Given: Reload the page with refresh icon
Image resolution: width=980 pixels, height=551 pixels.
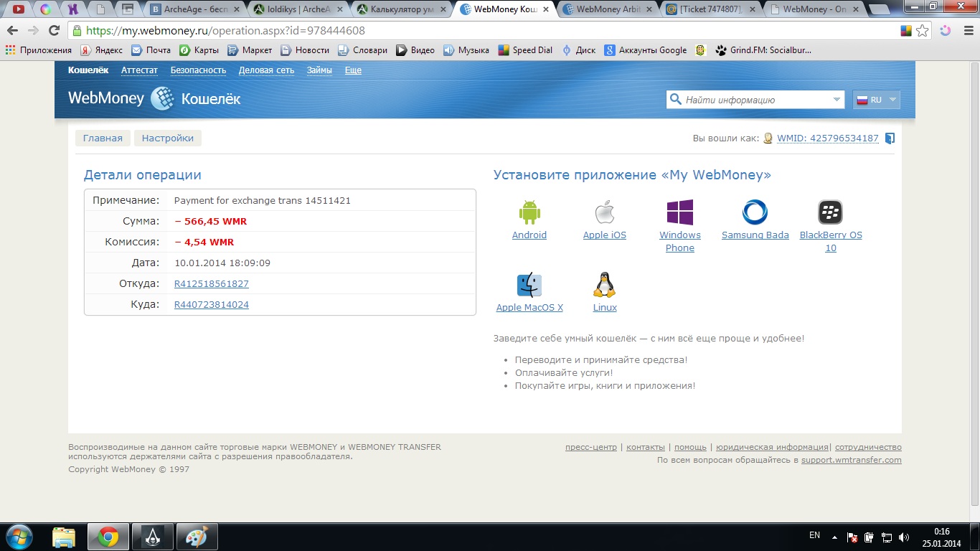Looking at the screenshot, I should (54, 31).
